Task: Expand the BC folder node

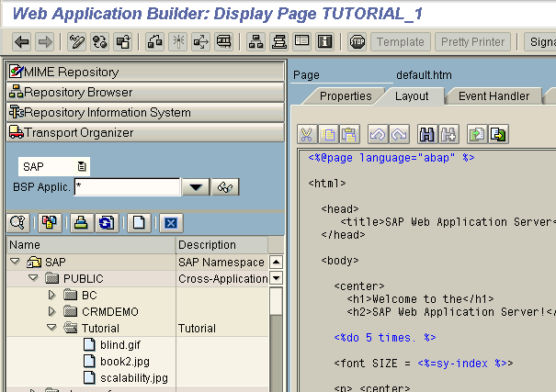Action: click(51, 295)
